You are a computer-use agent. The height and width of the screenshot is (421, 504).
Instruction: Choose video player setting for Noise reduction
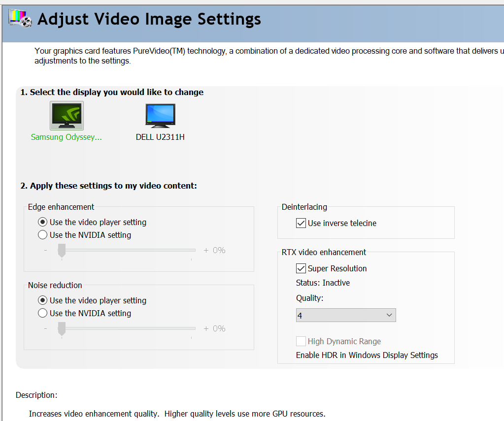tap(42, 300)
